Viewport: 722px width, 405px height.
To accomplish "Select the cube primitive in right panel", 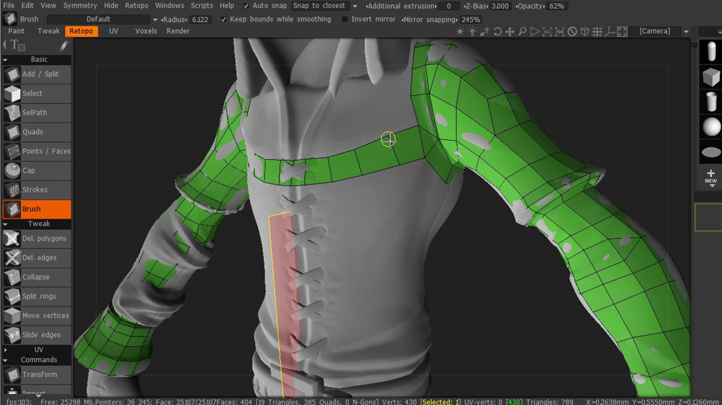I will pyautogui.click(x=711, y=77).
